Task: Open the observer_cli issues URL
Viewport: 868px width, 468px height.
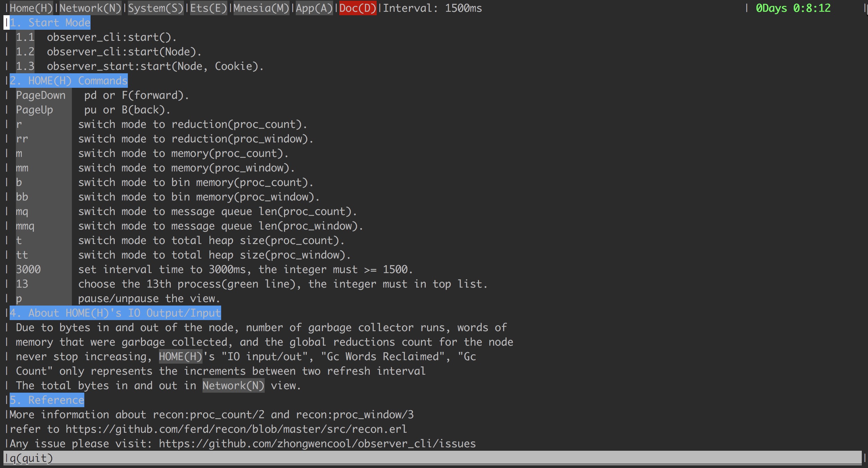Action: [317, 443]
